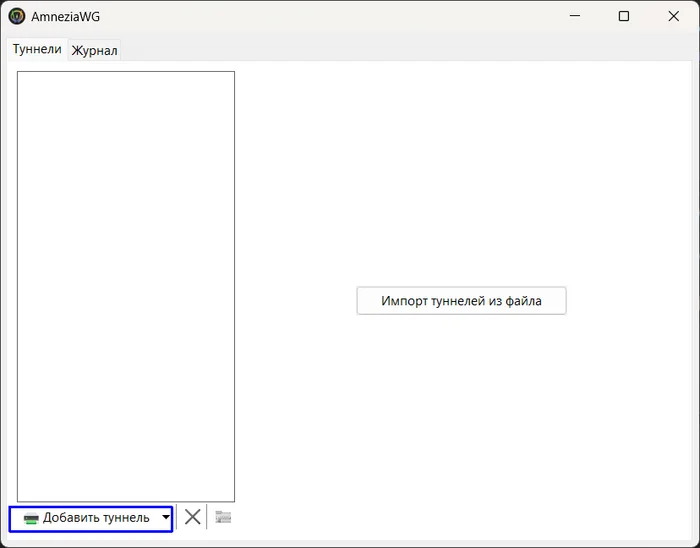
Task: Click the empty tunnels list box
Action: [126, 286]
